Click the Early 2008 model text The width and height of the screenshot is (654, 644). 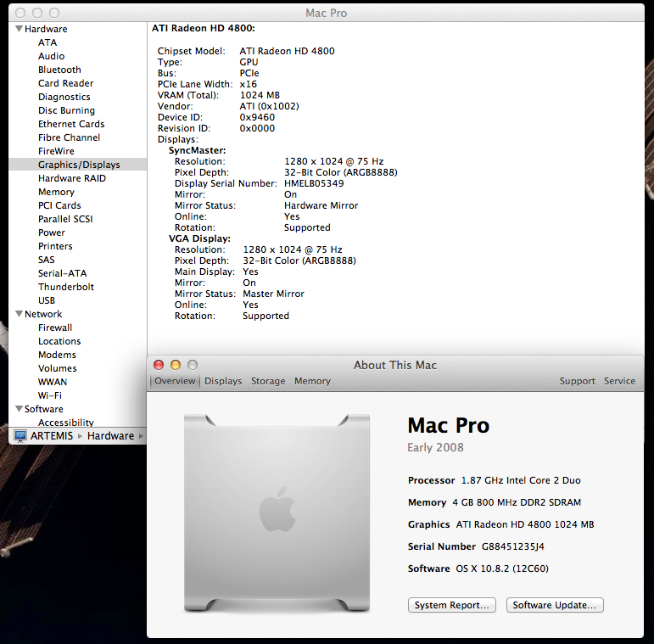click(x=435, y=447)
